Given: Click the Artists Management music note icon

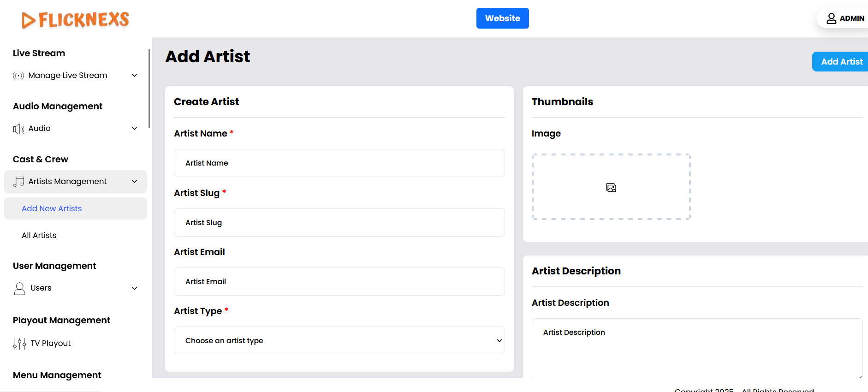Looking at the screenshot, I should tap(18, 182).
